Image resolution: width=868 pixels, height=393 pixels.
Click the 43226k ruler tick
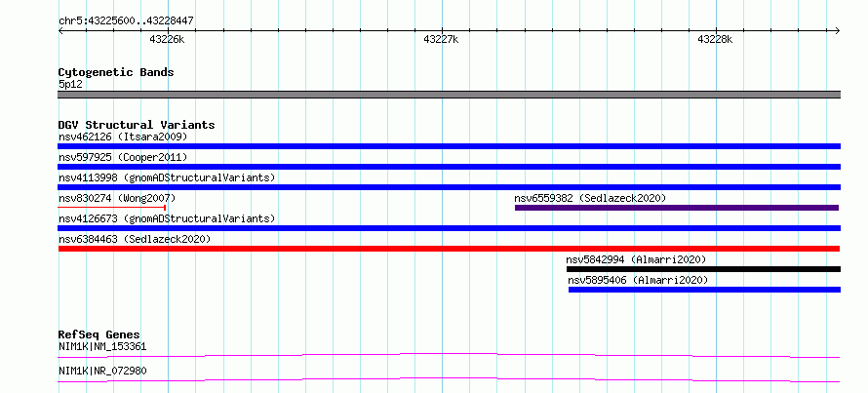click(x=167, y=39)
